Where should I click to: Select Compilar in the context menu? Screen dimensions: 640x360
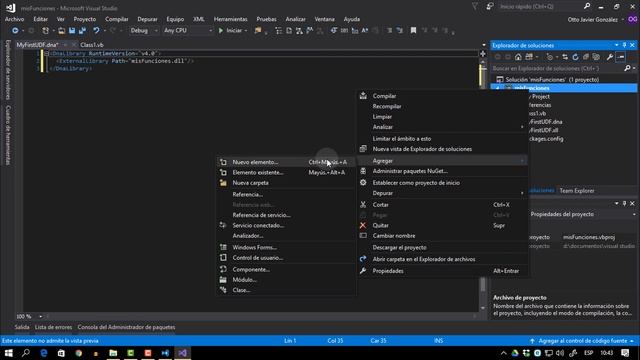point(443,96)
